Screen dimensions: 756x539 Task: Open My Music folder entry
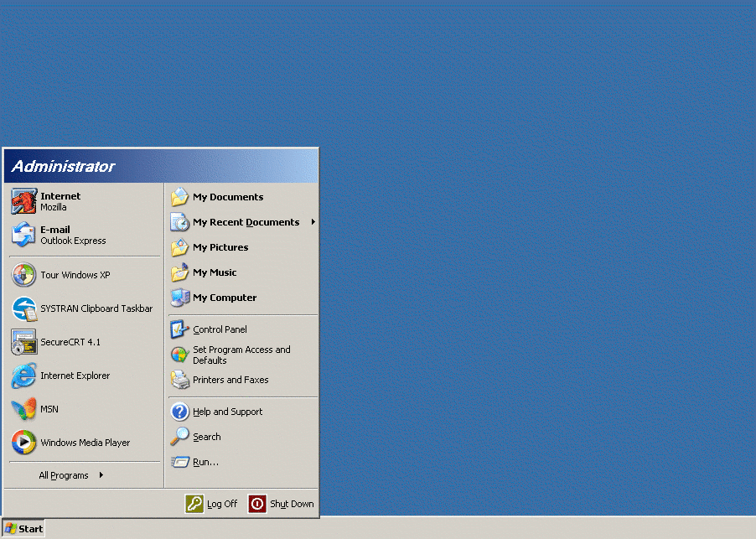tap(215, 272)
